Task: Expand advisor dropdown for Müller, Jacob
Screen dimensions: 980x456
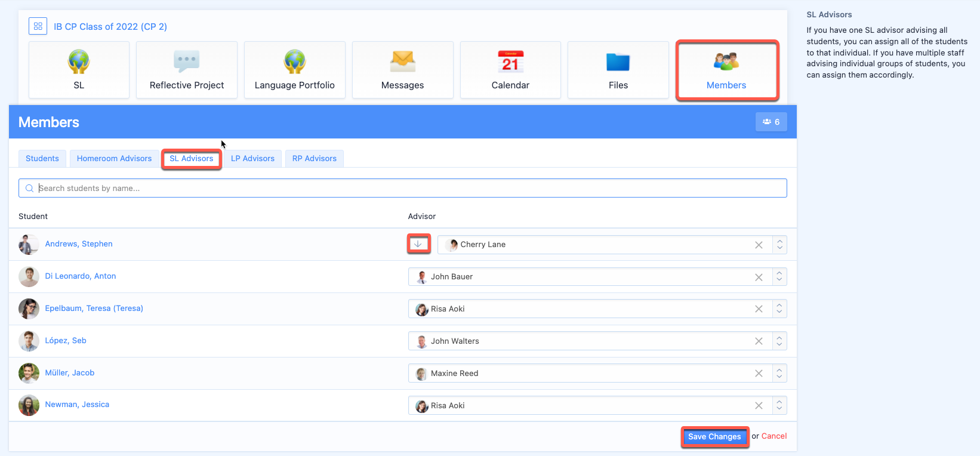Action: click(x=779, y=374)
